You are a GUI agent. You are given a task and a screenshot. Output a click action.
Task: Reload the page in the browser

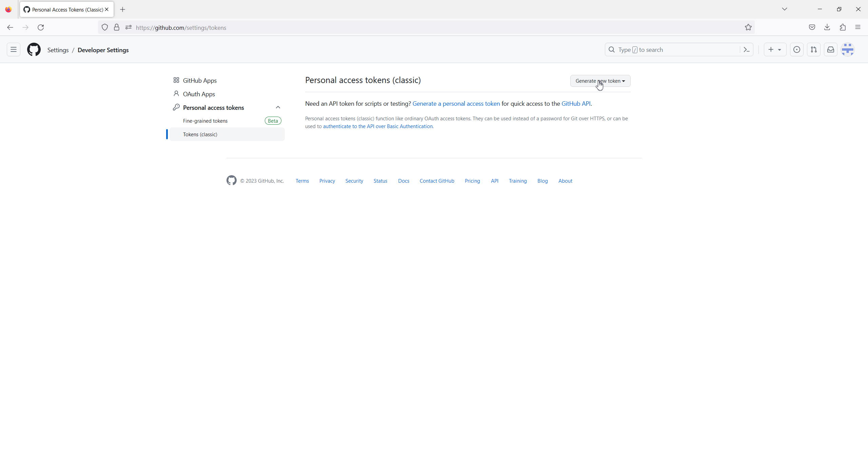point(41,27)
